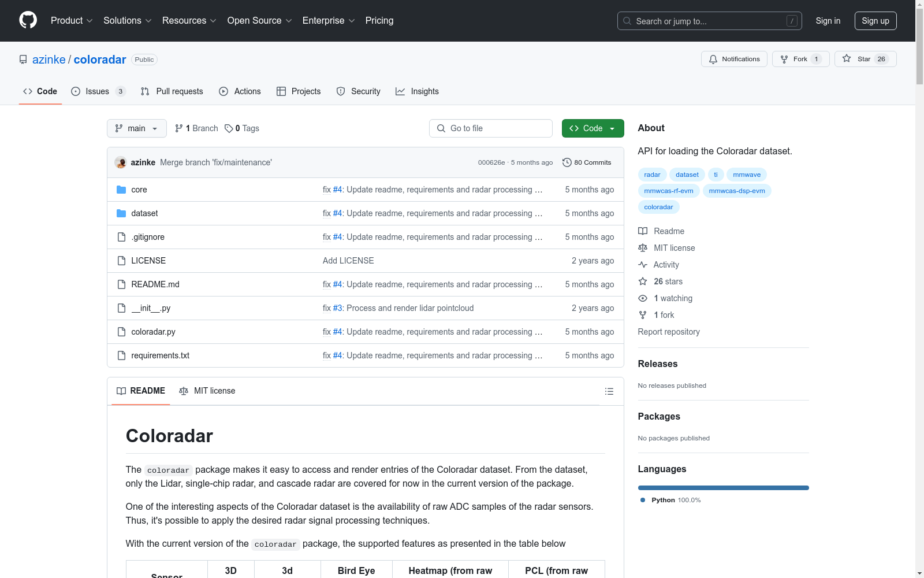This screenshot has width=924, height=578.
Task: Open the 0 Tags page
Action: (242, 128)
